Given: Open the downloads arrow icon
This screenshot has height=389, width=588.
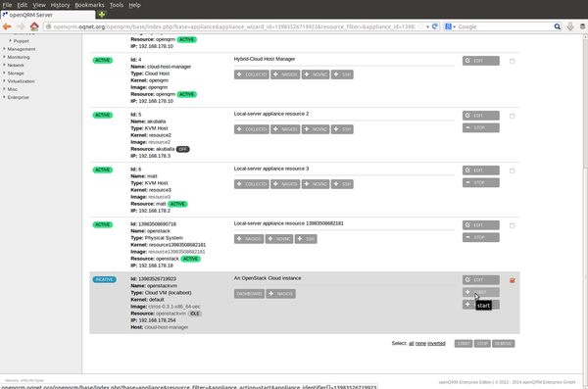Looking at the screenshot, I should pyautogui.click(x=570, y=26).
